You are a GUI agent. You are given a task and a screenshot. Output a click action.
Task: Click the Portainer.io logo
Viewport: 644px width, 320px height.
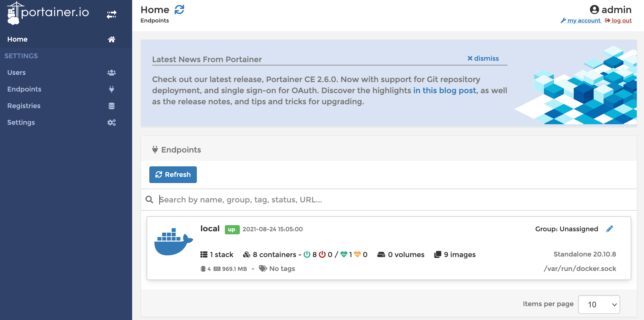(48, 13)
